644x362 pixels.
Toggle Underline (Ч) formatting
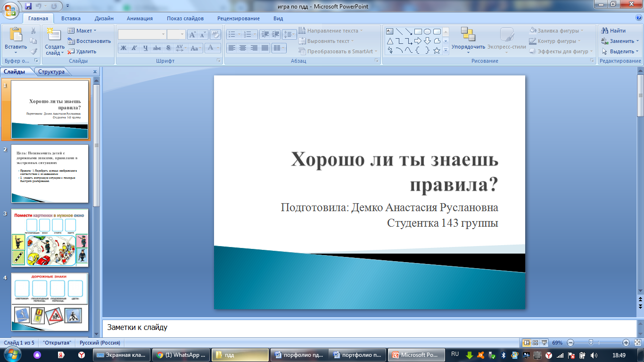(146, 48)
